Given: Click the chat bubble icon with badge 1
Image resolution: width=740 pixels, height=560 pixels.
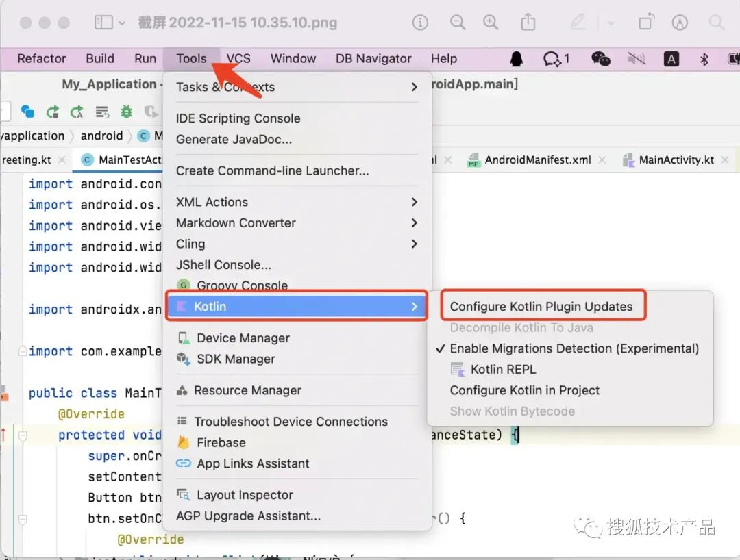Looking at the screenshot, I should tap(556, 59).
